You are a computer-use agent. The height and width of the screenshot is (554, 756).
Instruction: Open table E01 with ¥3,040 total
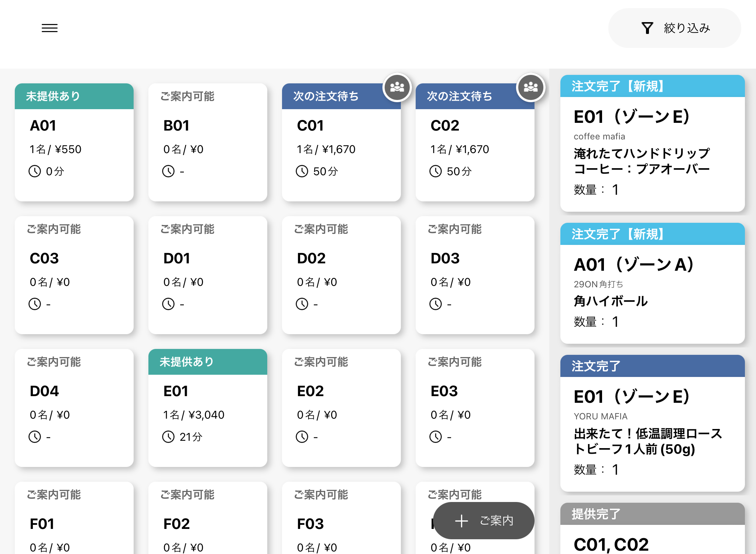click(x=208, y=408)
